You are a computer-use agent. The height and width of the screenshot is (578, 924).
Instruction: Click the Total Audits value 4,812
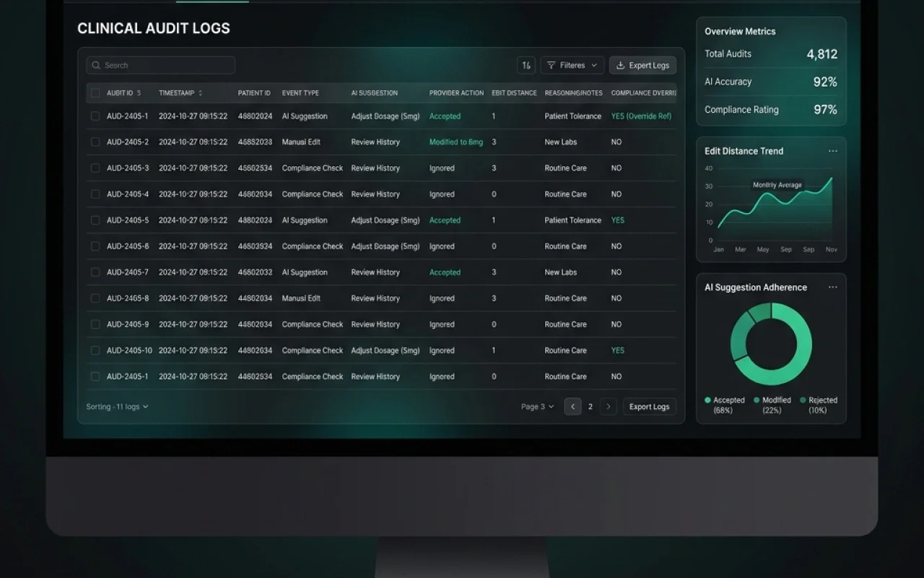tap(822, 54)
